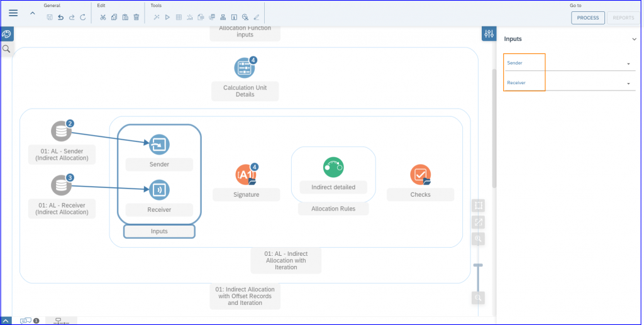Click the Calculation Unit Details label
The height and width of the screenshot is (325, 644).
pos(245,91)
